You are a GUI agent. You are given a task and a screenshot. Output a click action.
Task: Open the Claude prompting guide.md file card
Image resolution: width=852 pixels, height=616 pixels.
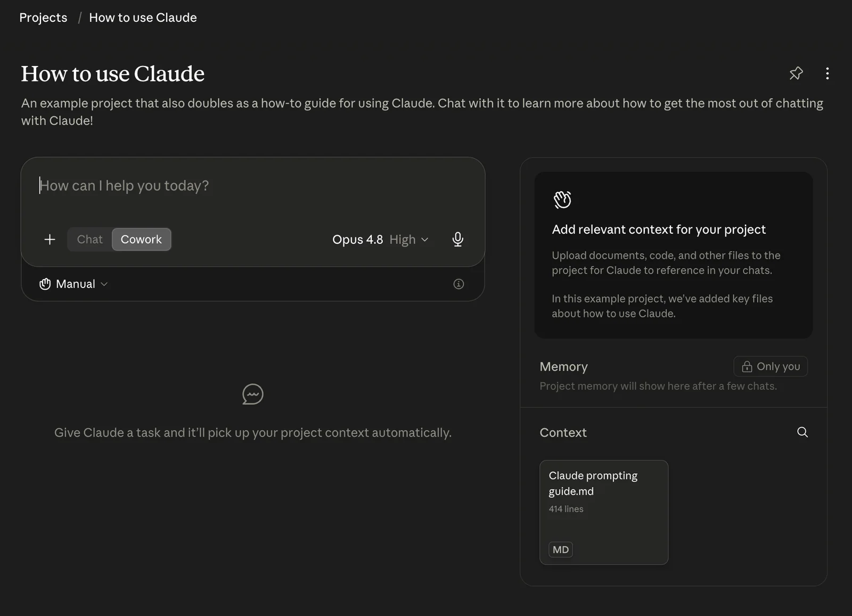[x=604, y=512]
